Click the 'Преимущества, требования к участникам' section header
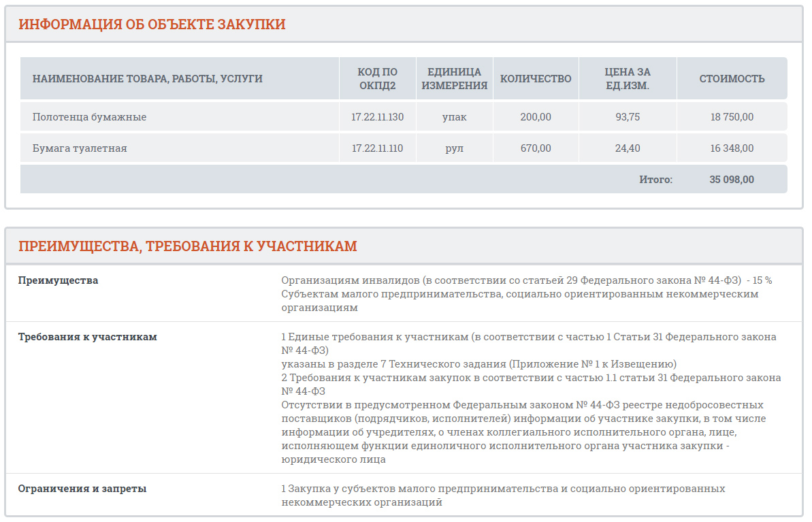 (x=188, y=246)
